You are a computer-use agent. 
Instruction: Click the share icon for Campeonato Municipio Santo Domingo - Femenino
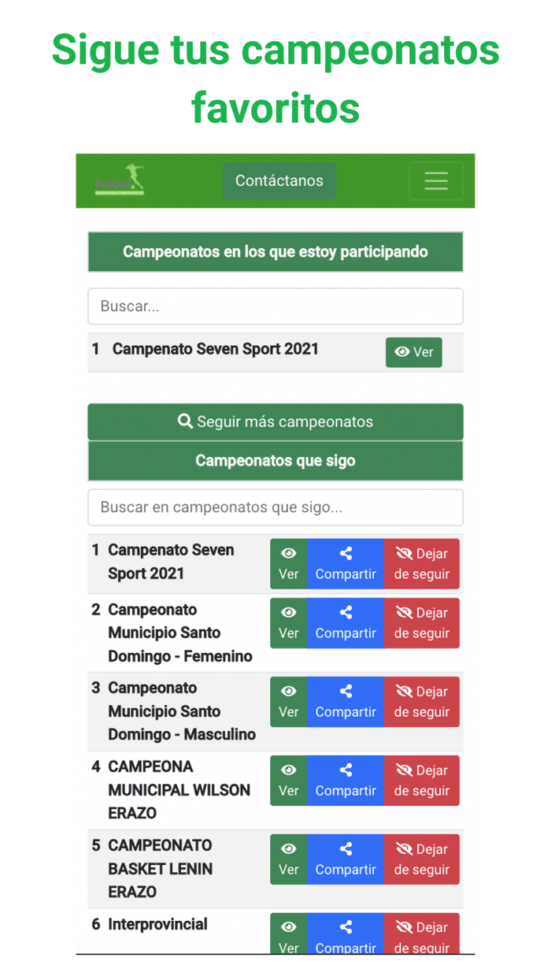click(x=346, y=613)
